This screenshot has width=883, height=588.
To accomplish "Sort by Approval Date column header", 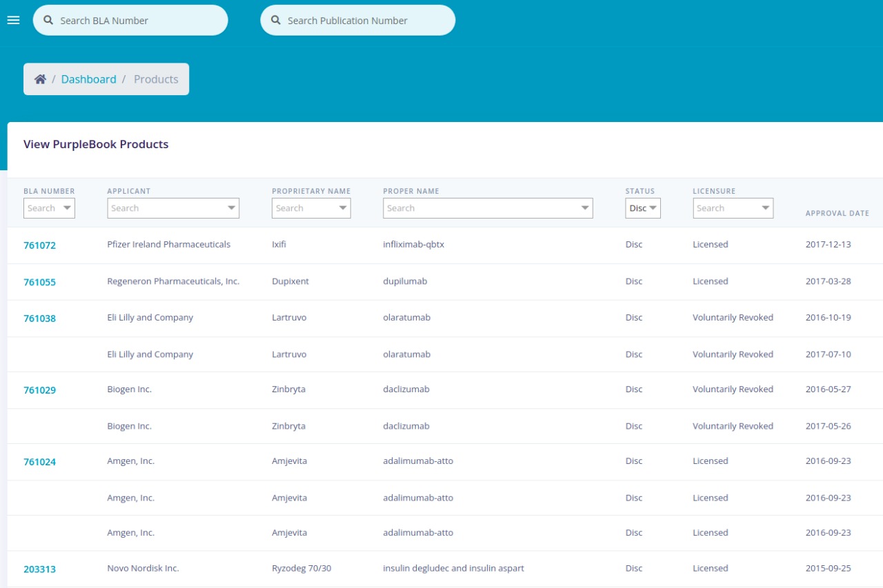I will 837,214.
